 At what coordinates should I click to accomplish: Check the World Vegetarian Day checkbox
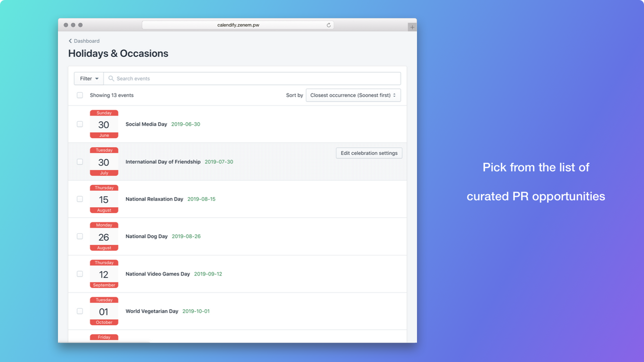click(x=79, y=311)
